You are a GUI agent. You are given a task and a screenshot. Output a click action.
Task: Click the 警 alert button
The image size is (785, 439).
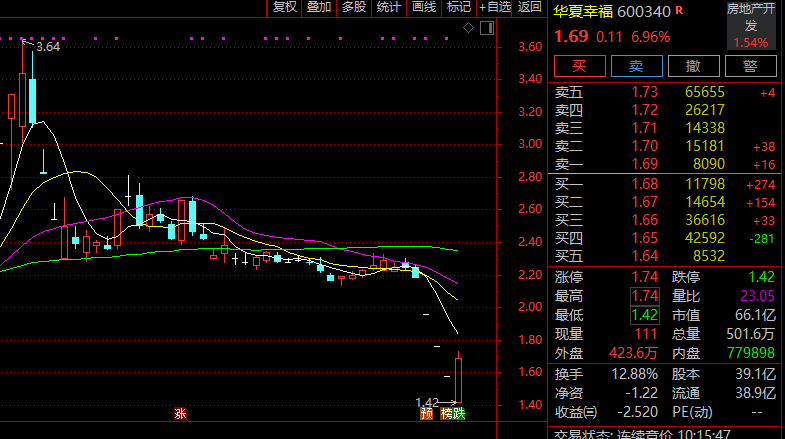pyautogui.click(x=749, y=66)
